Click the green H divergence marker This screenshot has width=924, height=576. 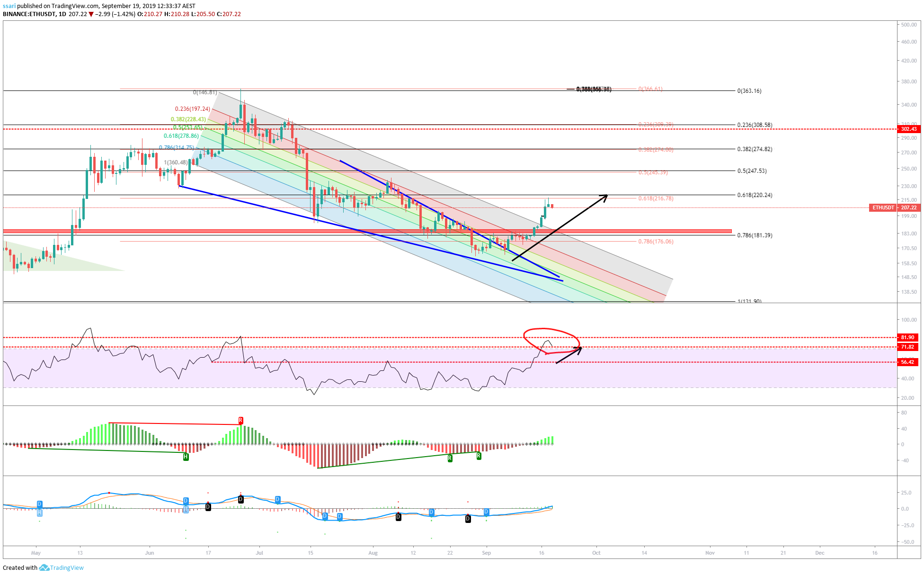186,457
